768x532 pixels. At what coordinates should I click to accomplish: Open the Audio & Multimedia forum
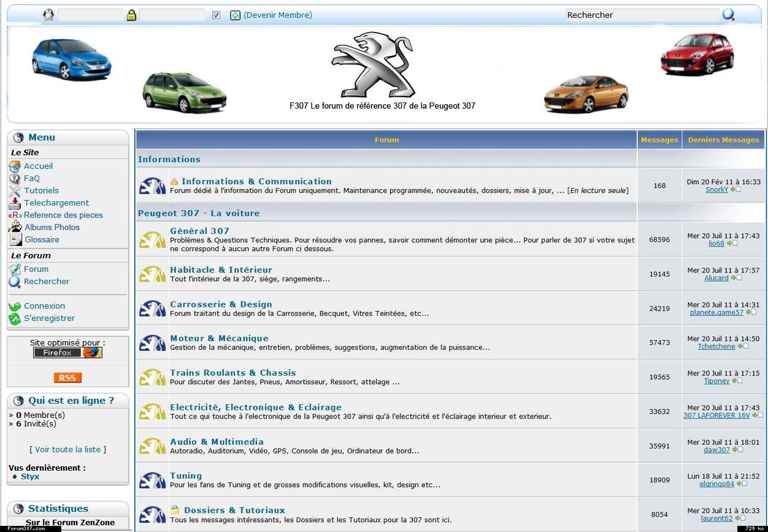[x=217, y=442]
